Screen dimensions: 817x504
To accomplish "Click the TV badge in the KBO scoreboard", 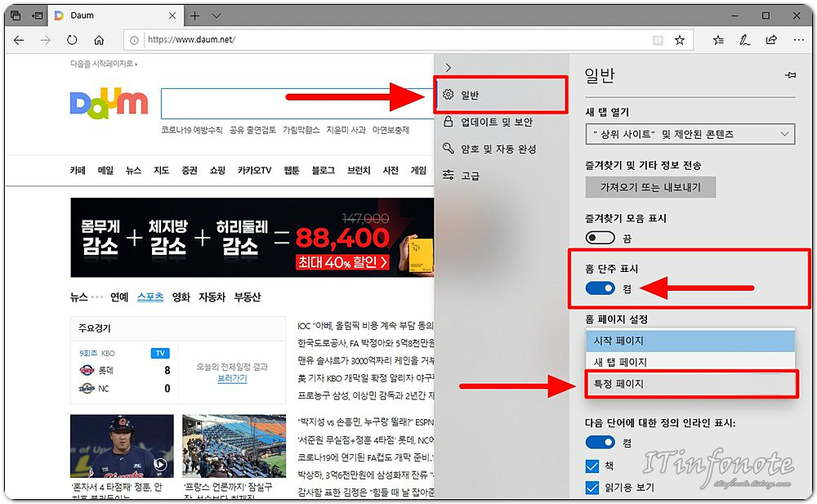I will 160,354.
